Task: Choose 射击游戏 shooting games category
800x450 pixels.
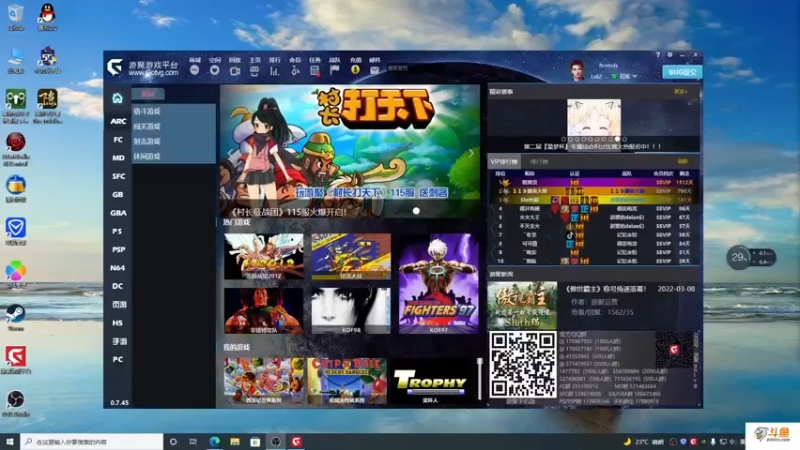Action: 147,141
